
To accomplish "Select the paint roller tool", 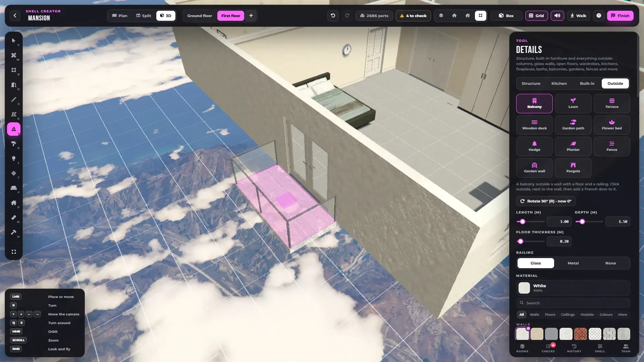I will click(14, 144).
